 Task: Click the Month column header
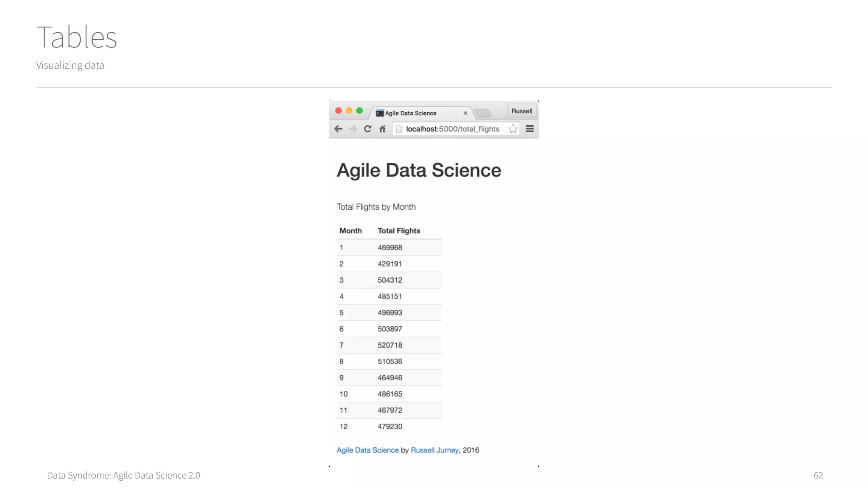pos(351,231)
